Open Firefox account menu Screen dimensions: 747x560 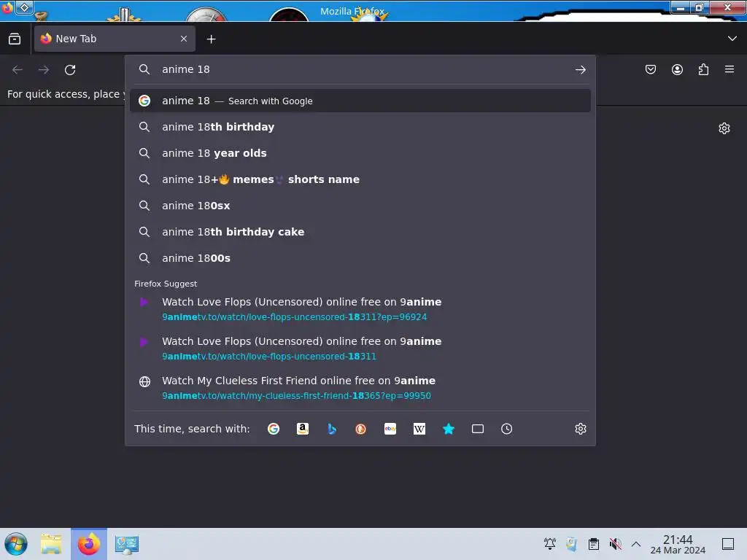click(677, 69)
